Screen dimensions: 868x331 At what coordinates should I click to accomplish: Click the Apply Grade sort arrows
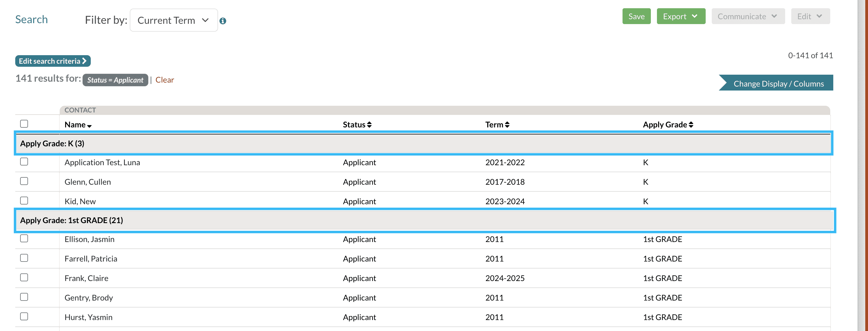point(691,125)
